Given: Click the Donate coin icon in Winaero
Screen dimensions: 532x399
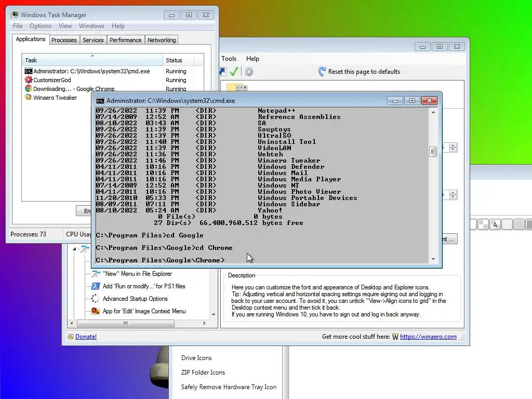Looking at the screenshot, I should click(71, 337).
